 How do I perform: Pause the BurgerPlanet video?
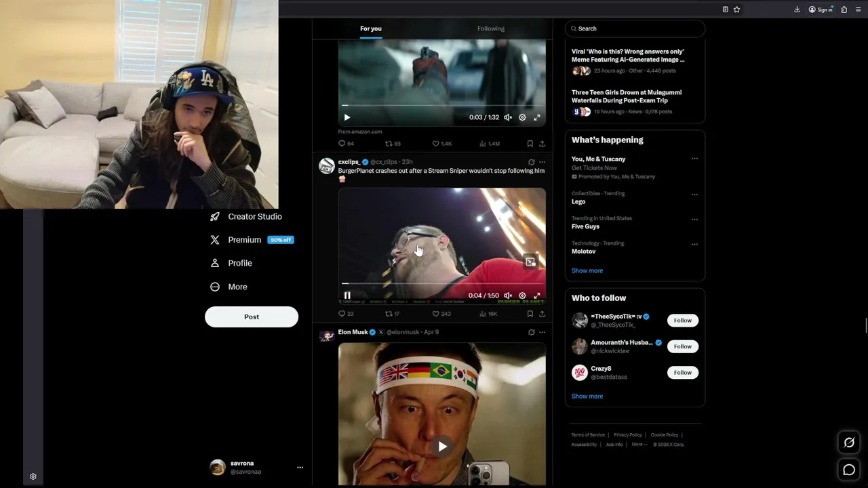coord(347,296)
